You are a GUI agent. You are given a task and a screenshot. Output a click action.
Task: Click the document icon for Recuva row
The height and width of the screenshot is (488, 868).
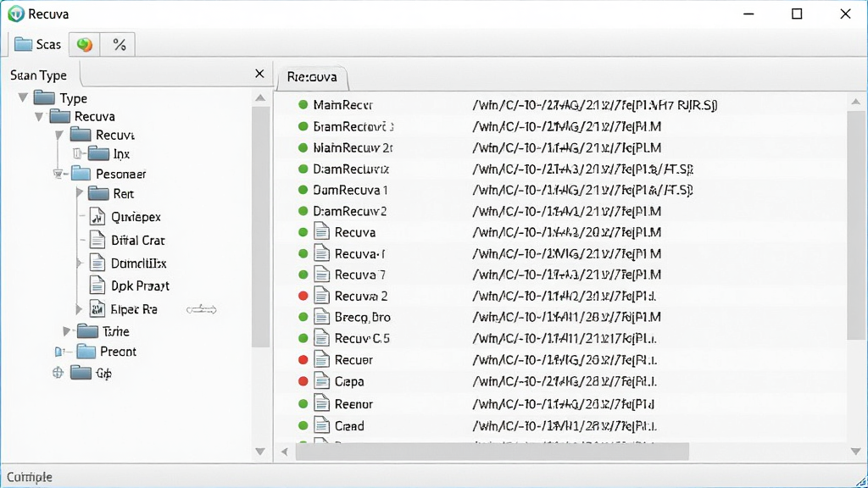pyautogui.click(x=321, y=231)
